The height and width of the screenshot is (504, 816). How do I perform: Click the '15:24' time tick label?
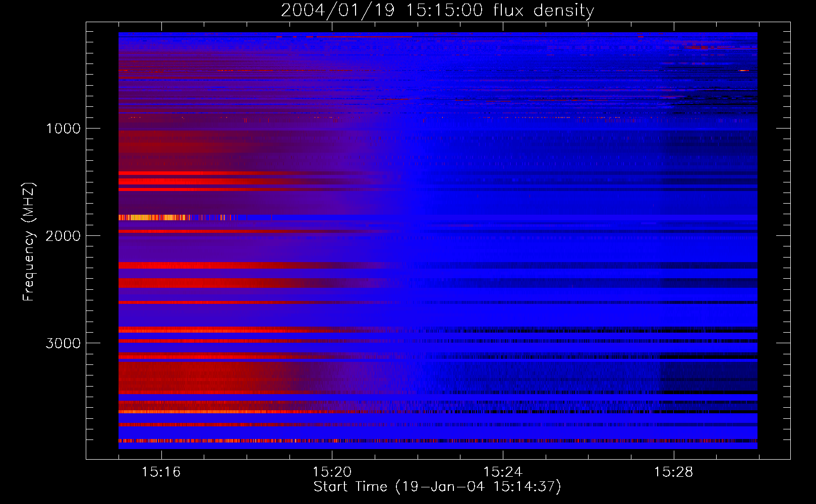[x=503, y=472]
